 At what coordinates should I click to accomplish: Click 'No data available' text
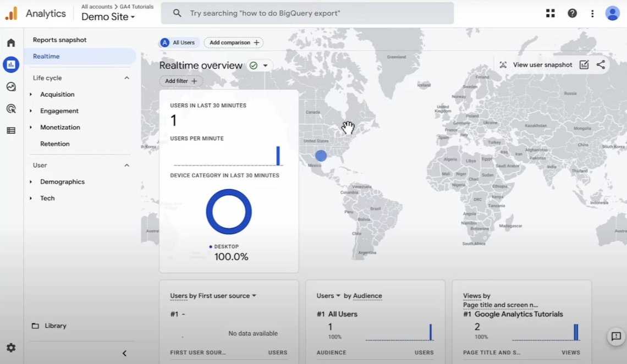pyautogui.click(x=252, y=333)
